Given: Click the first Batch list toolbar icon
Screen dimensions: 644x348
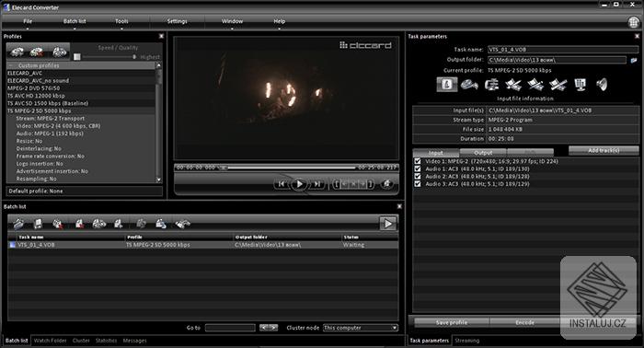Looking at the screenshot, I should [18, 224].
